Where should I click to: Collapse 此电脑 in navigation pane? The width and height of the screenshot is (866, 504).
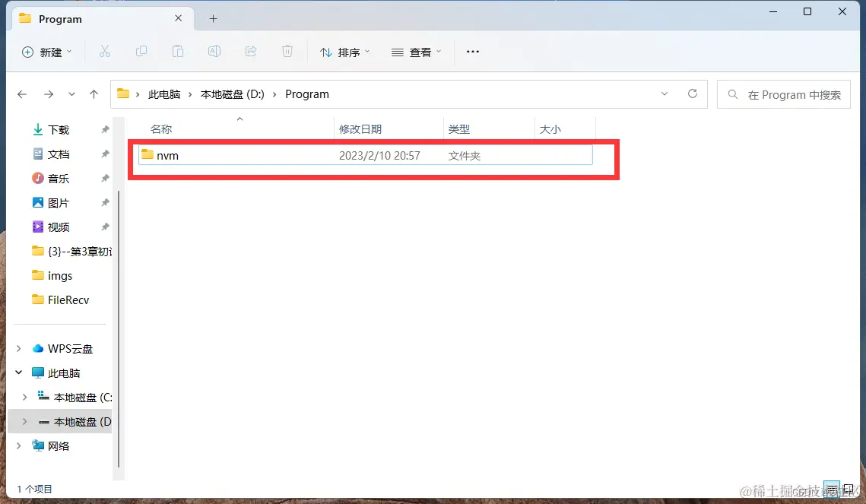pos(18,372)
